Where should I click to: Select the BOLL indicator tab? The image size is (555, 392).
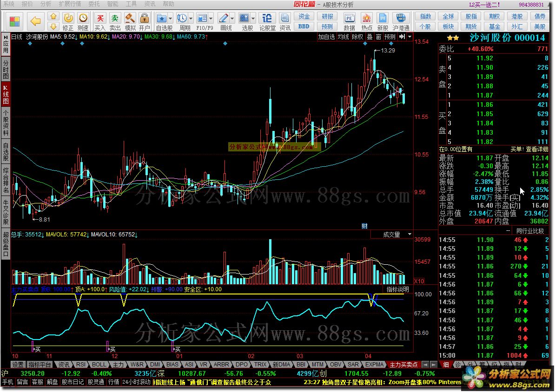[99, 365]
